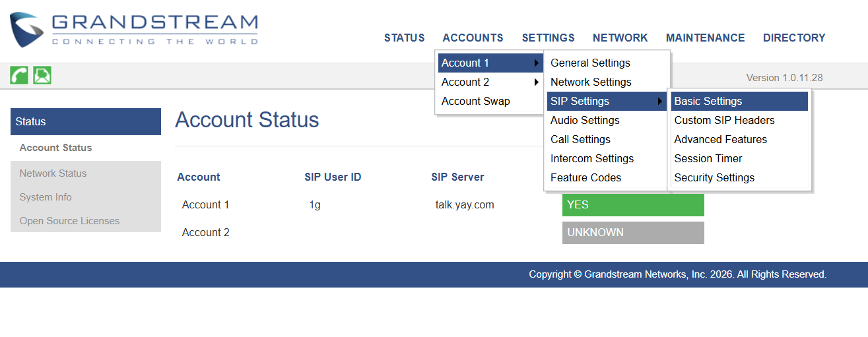Image resolution: width=868 pixels, height=337 pixels.
Task: Open the MAINTENANCE menu
Action: pyautogui.click(x=706, y=38)
